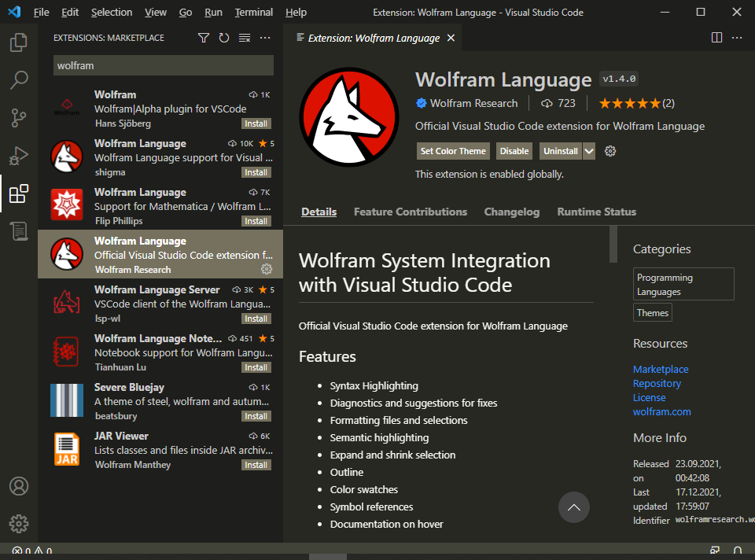Open the File menu
This screenshot has width=755, height=560.
[x=42, y=12]
